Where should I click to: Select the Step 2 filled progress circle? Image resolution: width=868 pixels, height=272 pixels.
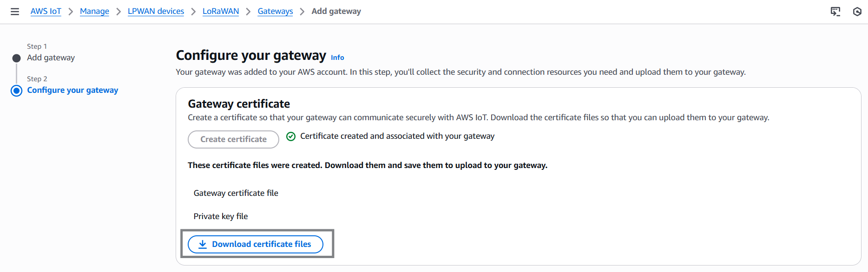point(16,91)
